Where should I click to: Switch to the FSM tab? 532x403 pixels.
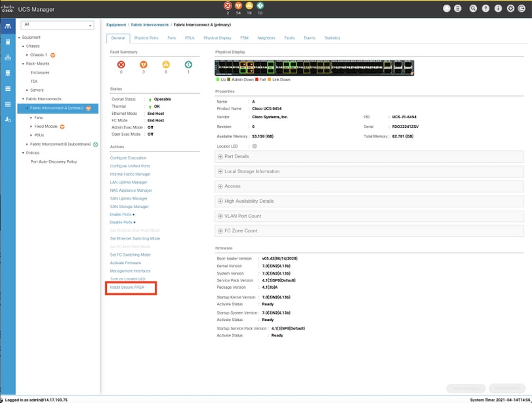tap(244, 38)
